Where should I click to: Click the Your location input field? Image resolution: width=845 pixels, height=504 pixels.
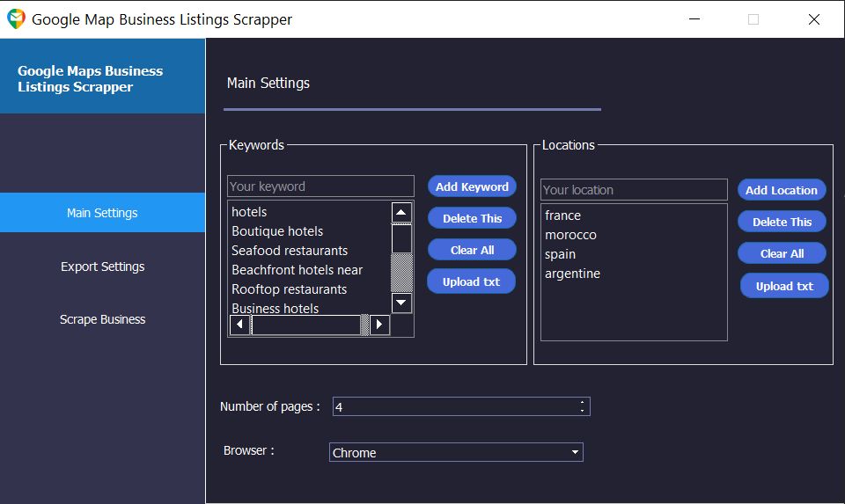click(634, 190)
